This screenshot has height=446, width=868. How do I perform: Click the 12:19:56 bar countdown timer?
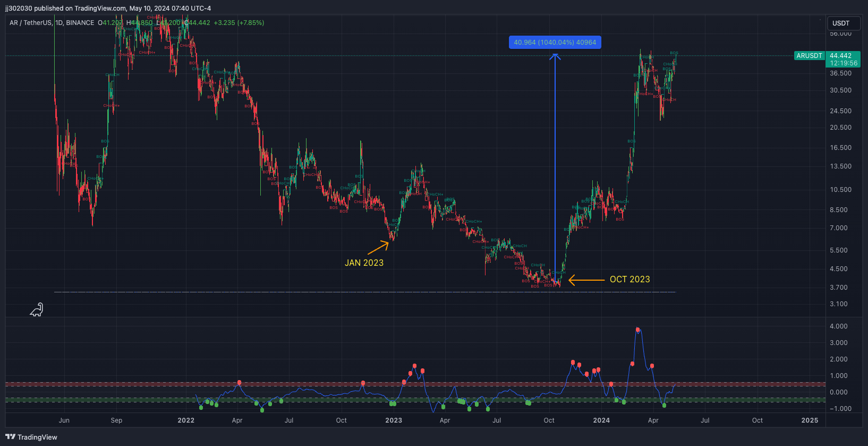point(844,63)
